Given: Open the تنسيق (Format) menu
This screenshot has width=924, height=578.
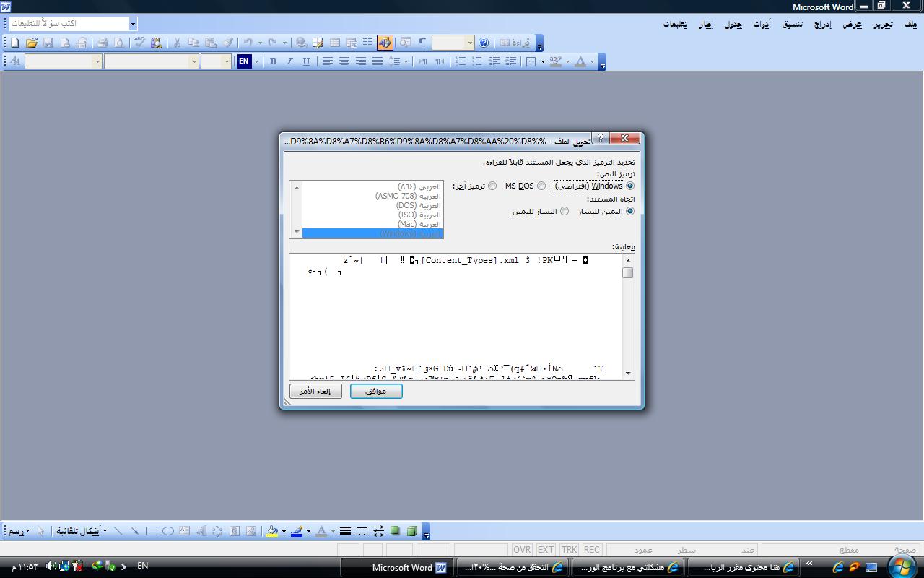Looking at the screenshot, I should [793, 25].
